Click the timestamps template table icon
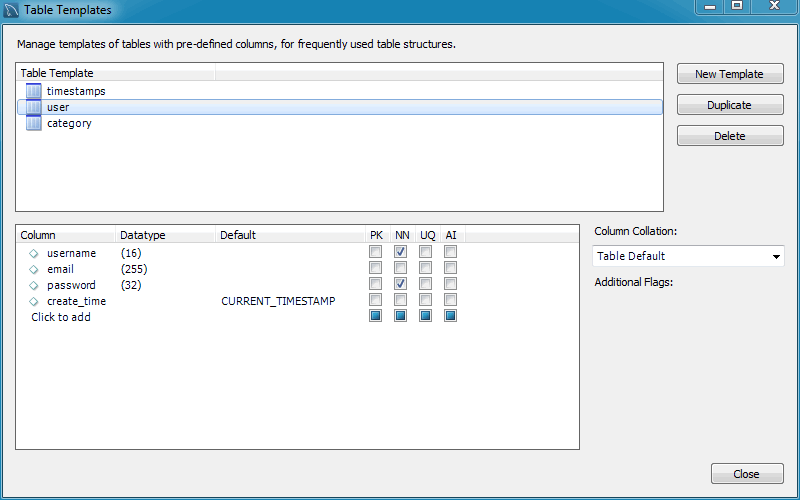This screenshot has height=500, width=800. point(34,91)
